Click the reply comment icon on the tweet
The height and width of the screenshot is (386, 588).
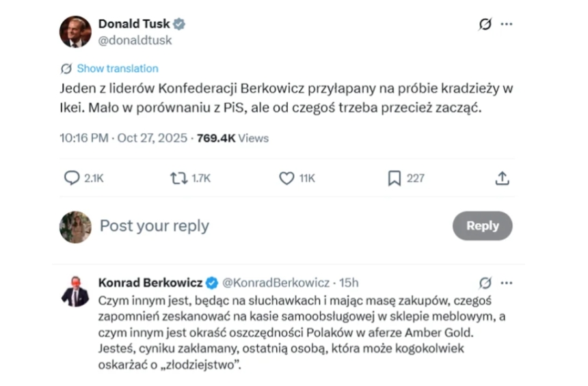72,178
